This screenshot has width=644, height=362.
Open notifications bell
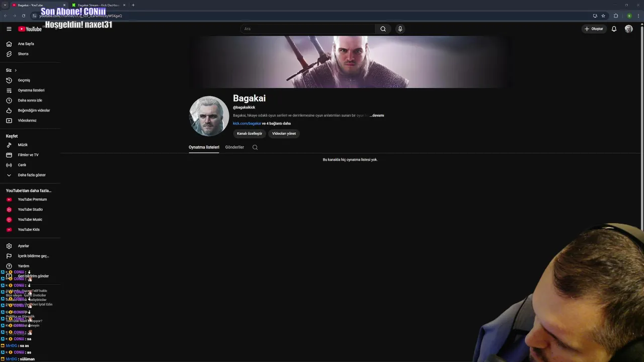click(614, 29)
